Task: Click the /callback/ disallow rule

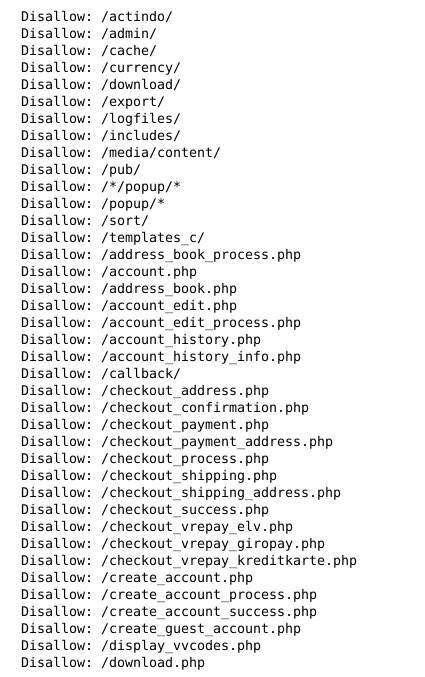Action: (x=101, y=373)
